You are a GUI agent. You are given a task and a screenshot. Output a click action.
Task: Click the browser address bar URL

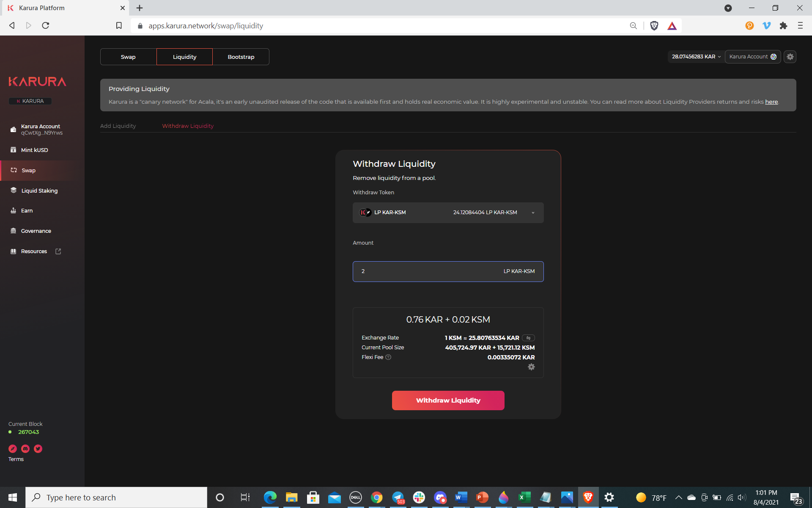206,26
